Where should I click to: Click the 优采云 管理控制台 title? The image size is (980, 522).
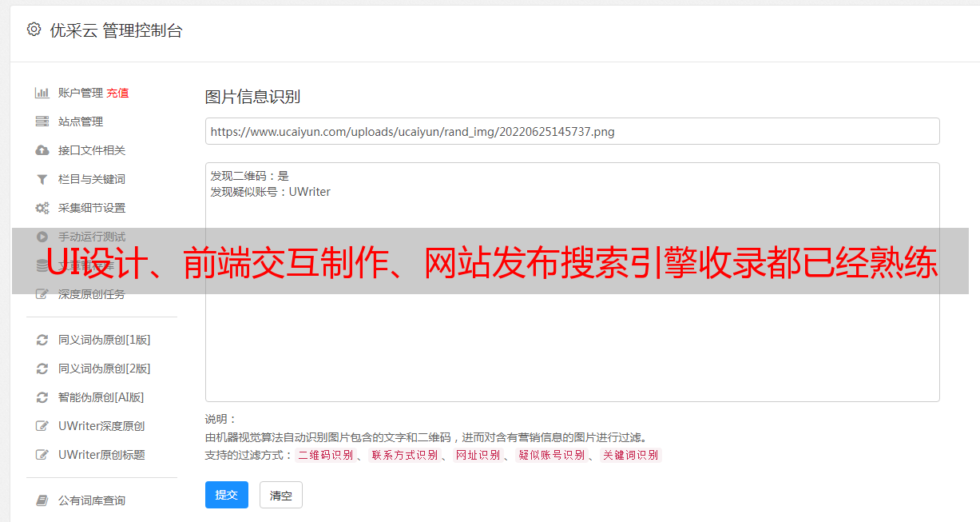(x=116, y=30)
